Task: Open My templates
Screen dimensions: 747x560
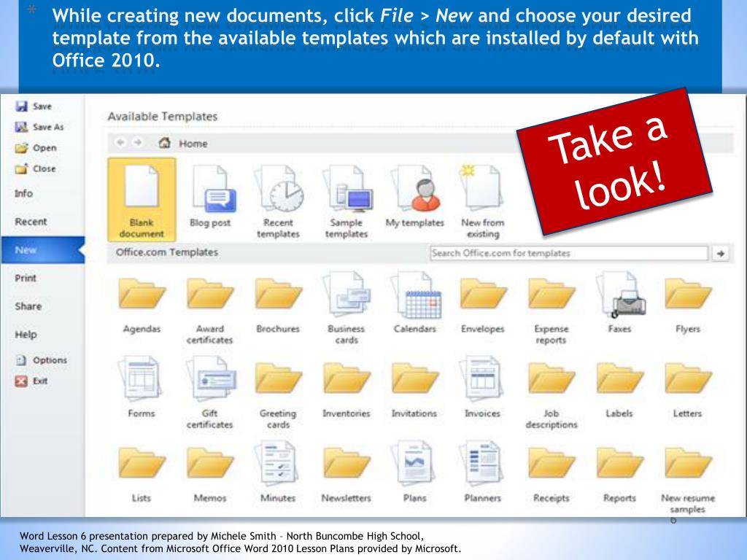Action: [x=414, y=196]
